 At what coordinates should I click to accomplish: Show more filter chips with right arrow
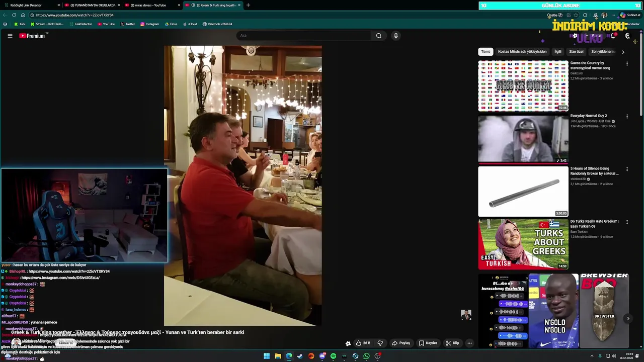tap(623, 52)
